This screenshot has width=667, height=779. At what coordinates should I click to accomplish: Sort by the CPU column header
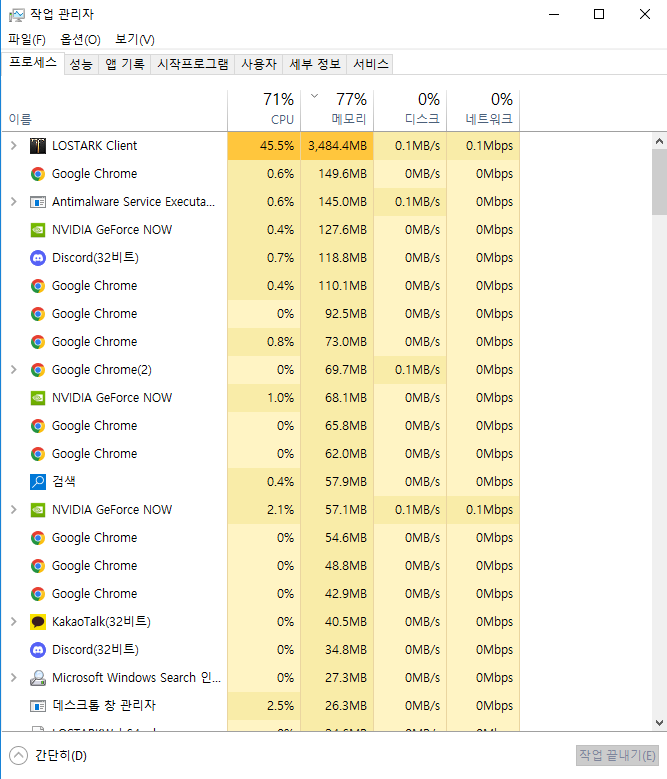pos(264,111)
